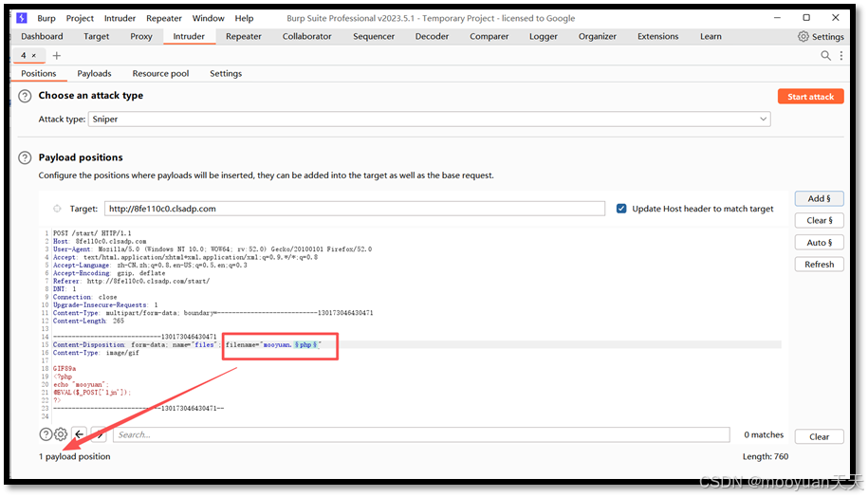Click in the Target URL field
The image size is (868, 497).
click(354, 209)
